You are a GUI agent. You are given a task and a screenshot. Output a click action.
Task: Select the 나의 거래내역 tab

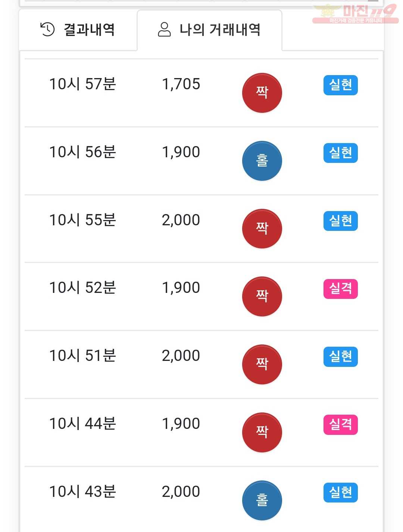209,30
